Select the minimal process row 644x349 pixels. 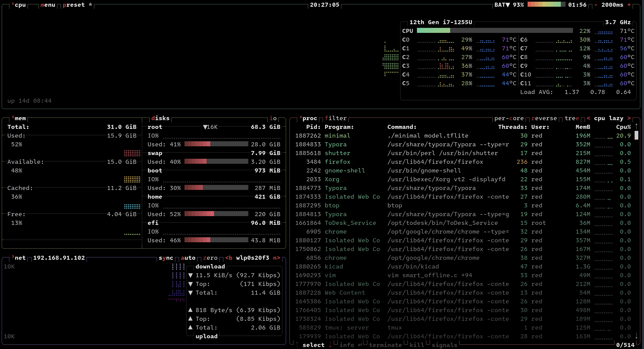(x=463, y=136)
